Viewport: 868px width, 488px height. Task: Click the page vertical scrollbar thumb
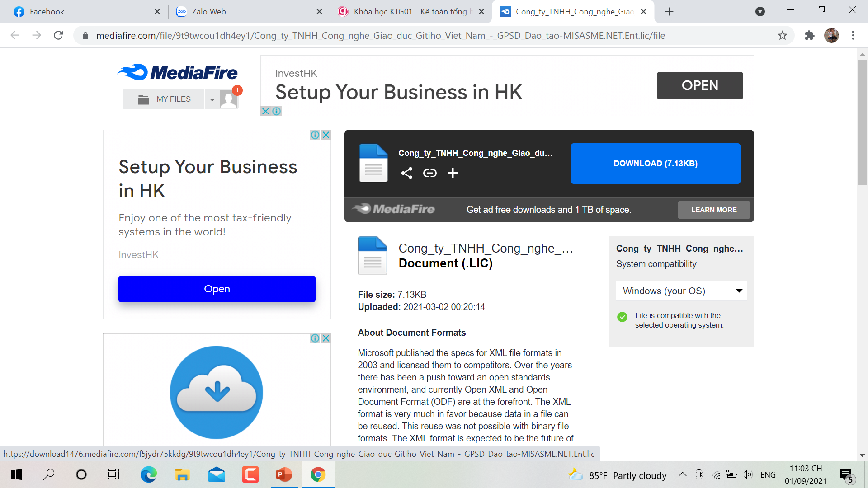(x=862, y=122)
